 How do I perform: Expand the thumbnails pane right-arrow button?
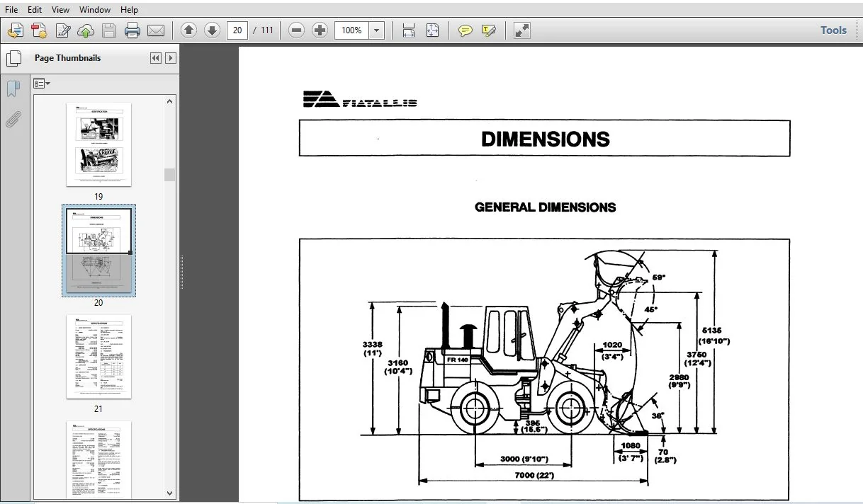coord(171,58)
